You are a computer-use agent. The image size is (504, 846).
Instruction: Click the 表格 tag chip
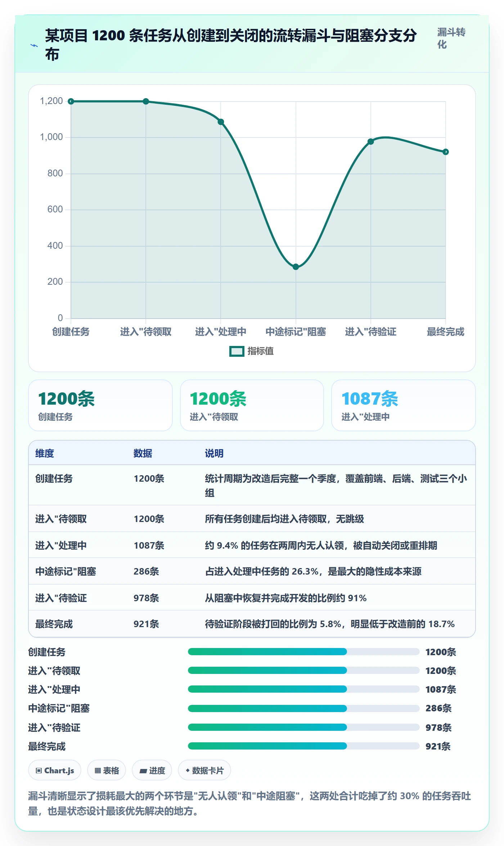(x=107, y=770)
